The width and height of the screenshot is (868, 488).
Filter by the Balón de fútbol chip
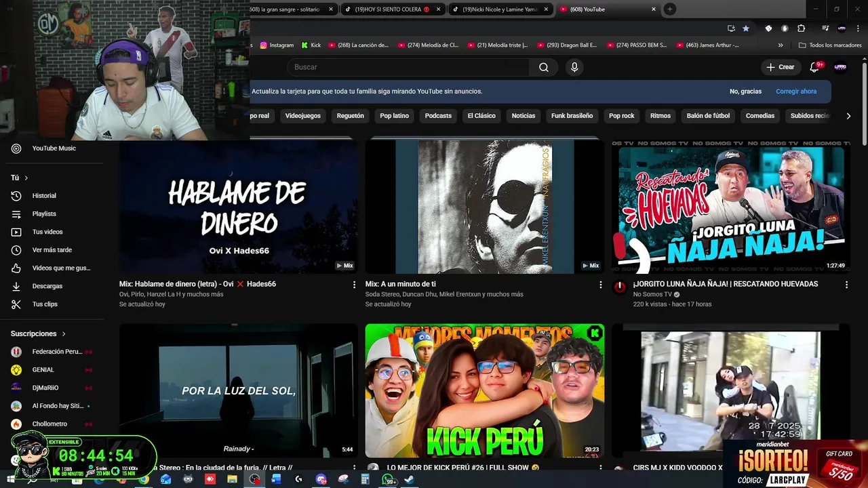click(708, 116)
